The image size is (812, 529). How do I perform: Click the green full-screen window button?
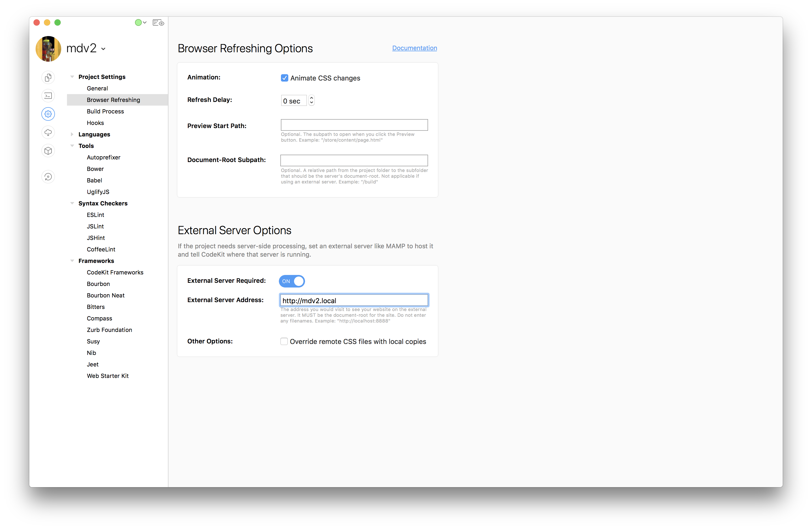click(x=58, y=22)
